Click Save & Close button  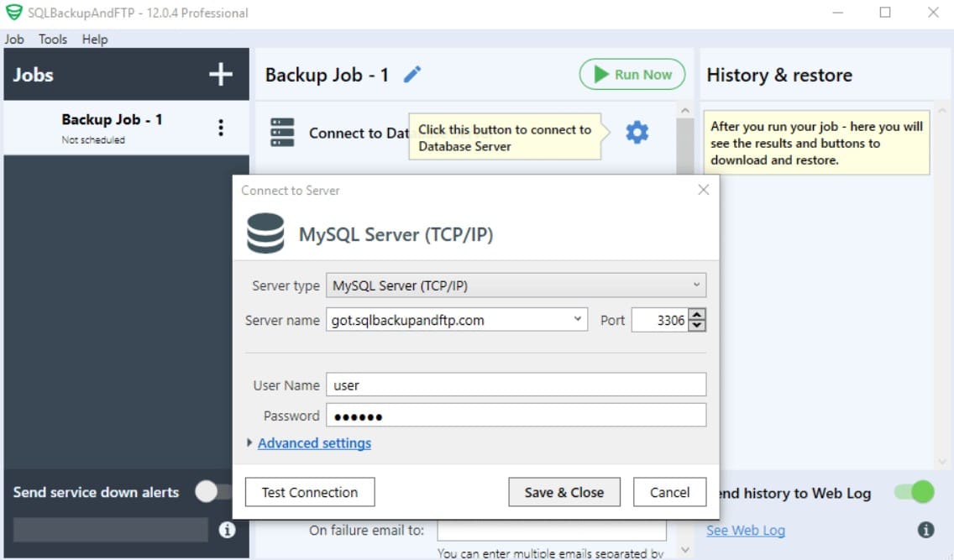(x=564, y=492)
